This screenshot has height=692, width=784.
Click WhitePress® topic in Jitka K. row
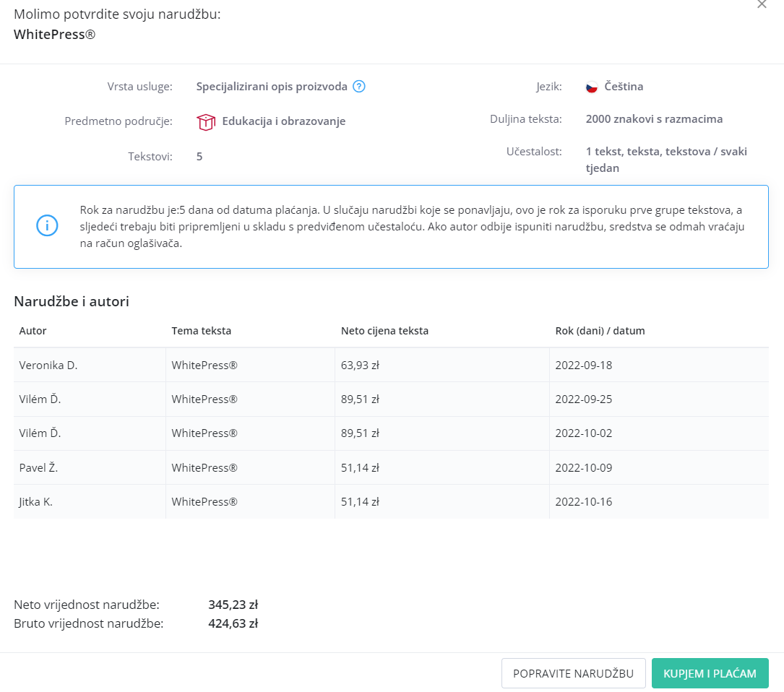click(x=204, y=502)
